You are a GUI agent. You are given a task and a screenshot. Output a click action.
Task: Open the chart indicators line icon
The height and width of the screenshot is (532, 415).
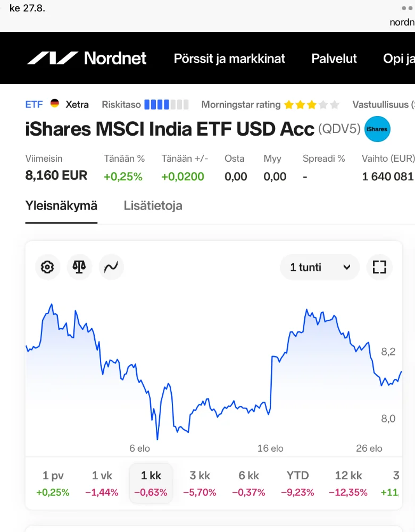click(111, 267)
